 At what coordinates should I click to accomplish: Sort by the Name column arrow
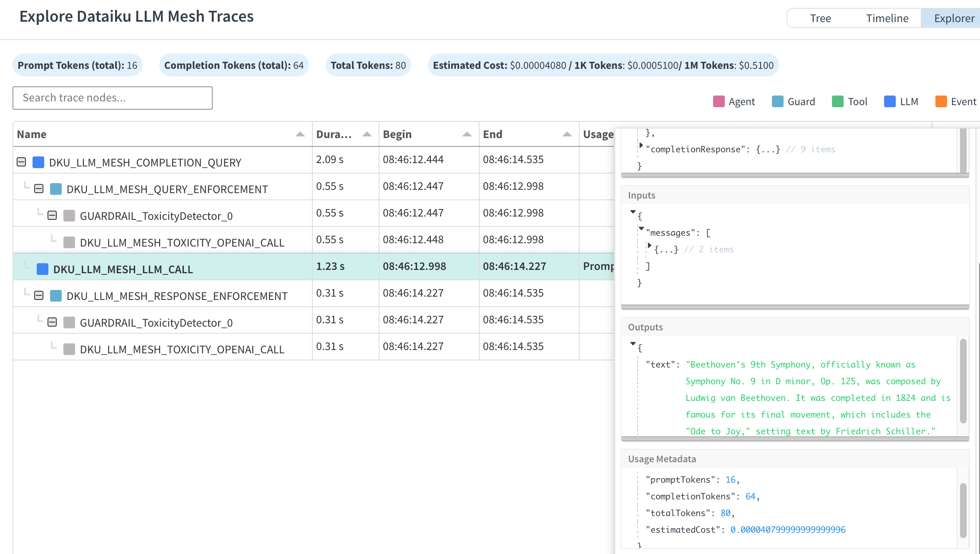[300, 134]
